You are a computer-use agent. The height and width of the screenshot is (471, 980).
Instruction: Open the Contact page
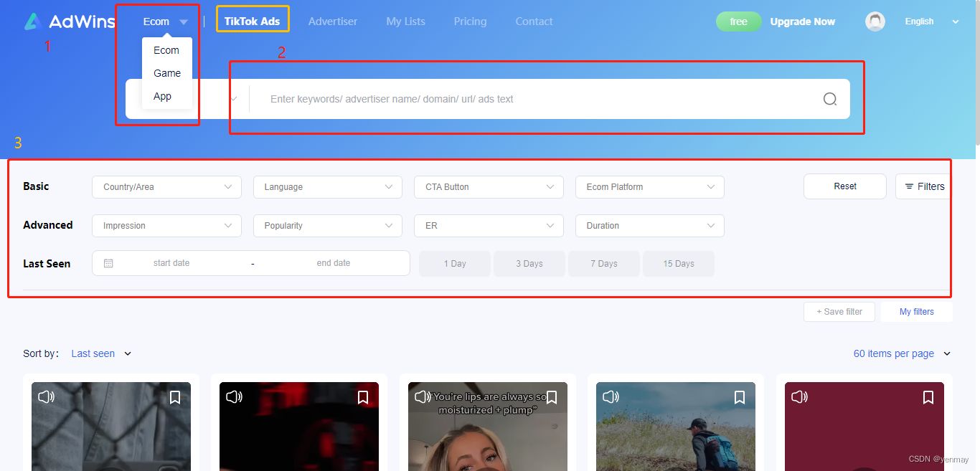[534, 22]
